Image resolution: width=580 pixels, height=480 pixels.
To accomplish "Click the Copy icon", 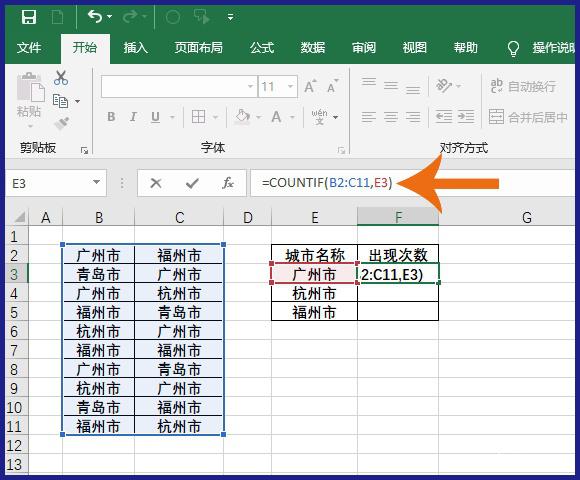I will click(x=60, y=101).
